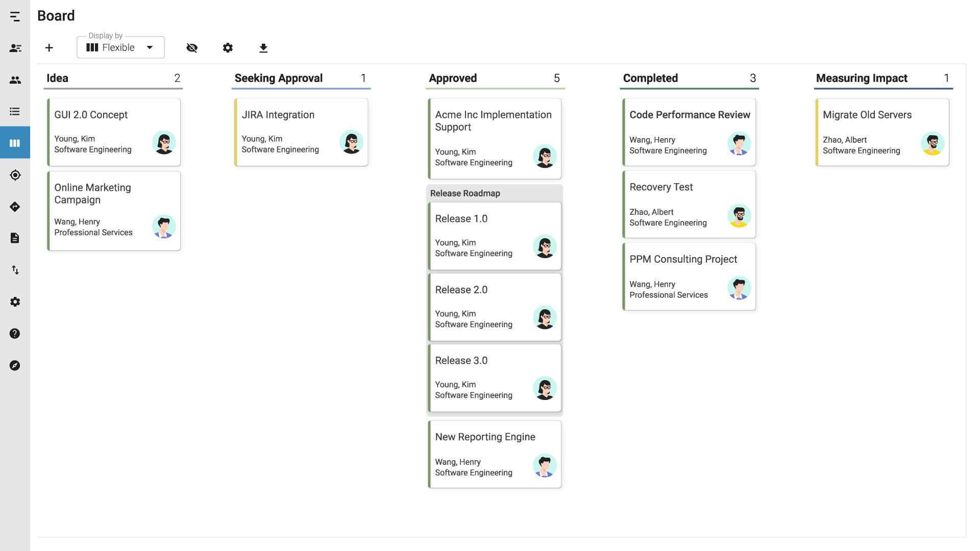The height and width of the screenshot is (551, 980).
Task: Open board settings gear in toolbar
Action: pyautogui.click(x=228, y=48)
